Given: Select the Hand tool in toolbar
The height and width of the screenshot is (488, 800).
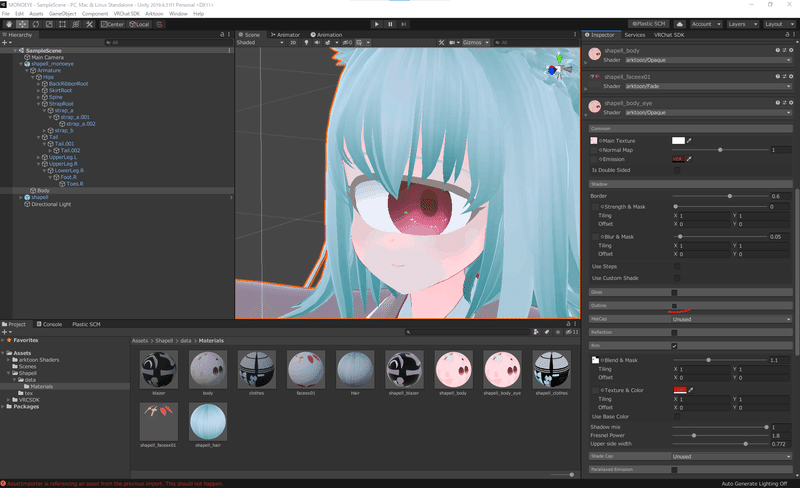Looking at the screenshot, I should coord(9,24).
